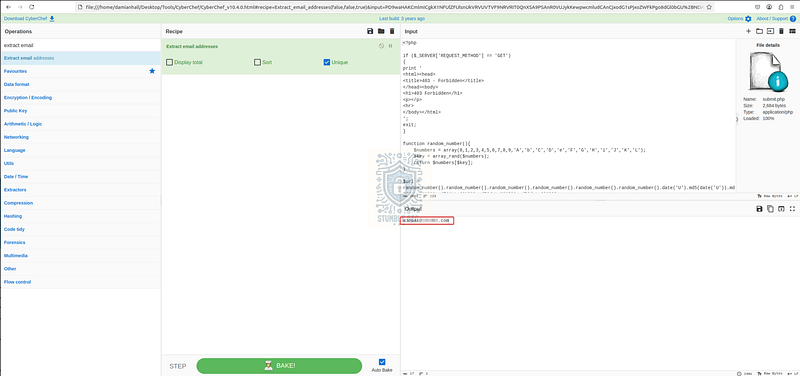The width and height of the screenshot is (800, 376).
Task: Open the Extractors category
Action: [x=80, y=190]
